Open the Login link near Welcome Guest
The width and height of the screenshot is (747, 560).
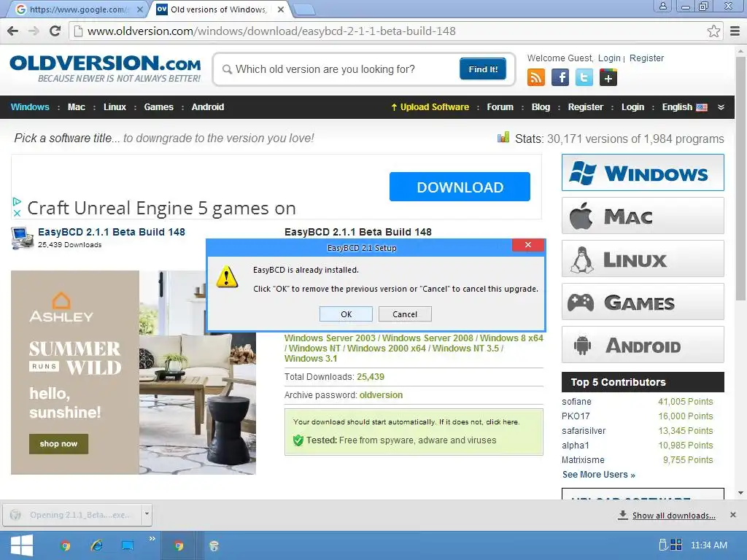click(x=609, y=58)
